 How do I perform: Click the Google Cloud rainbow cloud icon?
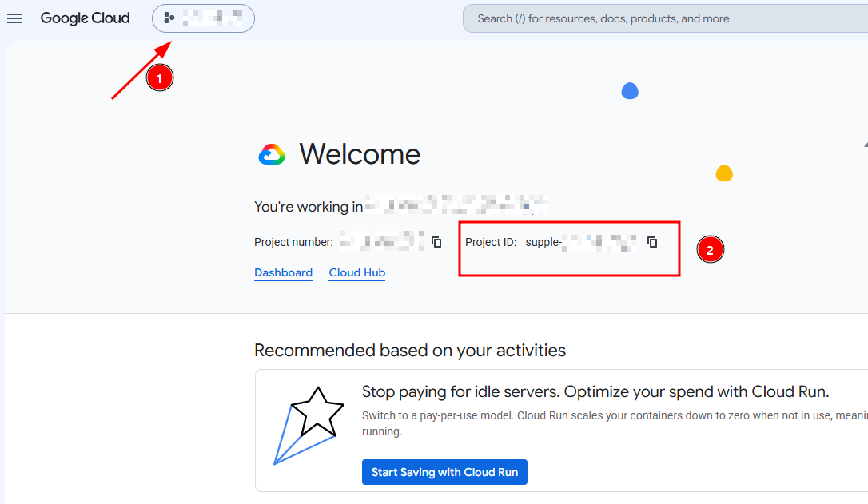(272, 154)
